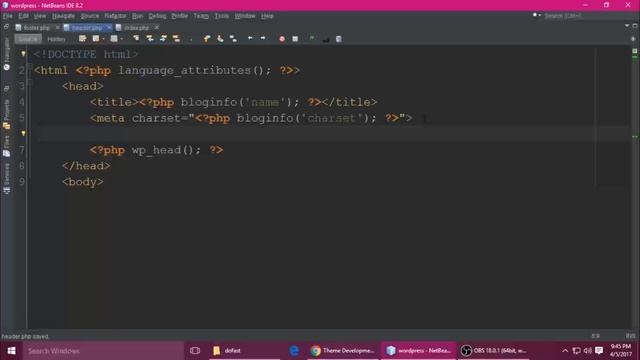Close the footer.php tab

(x=57, y=27)
